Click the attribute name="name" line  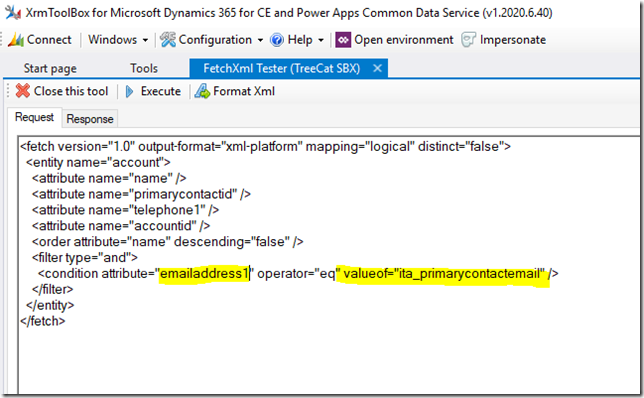point(109,178)
